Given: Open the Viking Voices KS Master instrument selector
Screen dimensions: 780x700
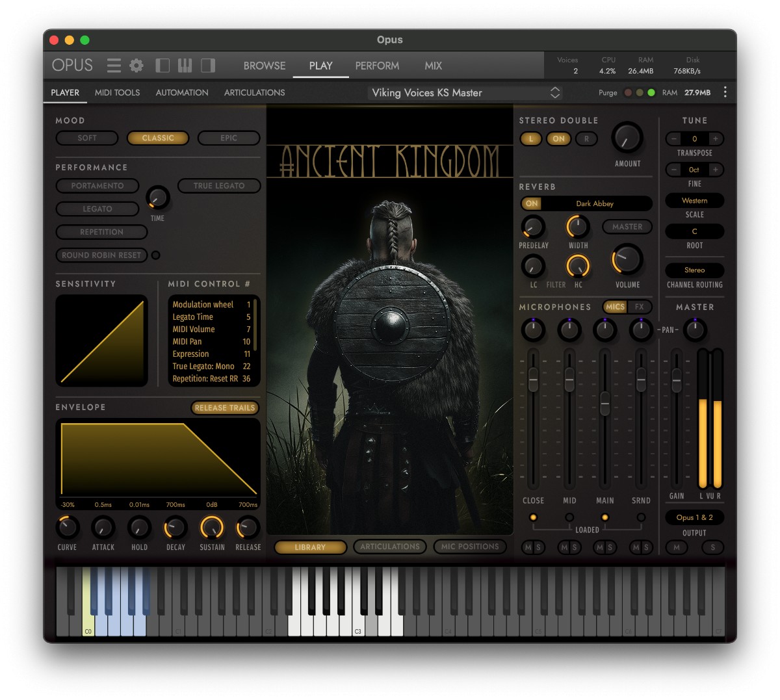Looking at the screenshot, I should tap(465, 92).
